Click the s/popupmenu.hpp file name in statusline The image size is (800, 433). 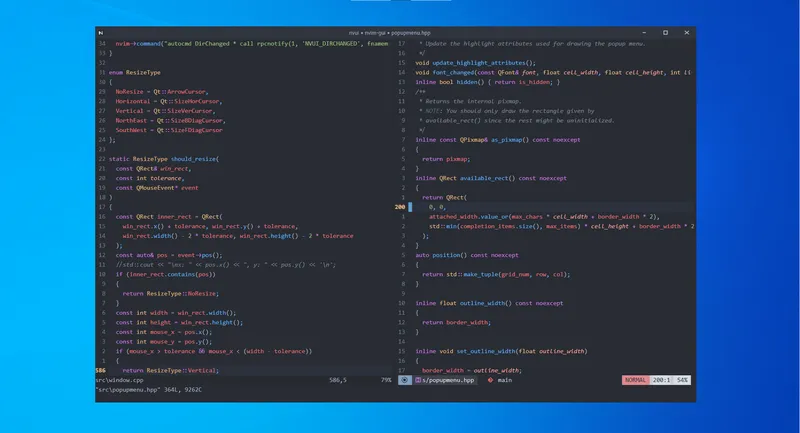(x=448, y=380)
